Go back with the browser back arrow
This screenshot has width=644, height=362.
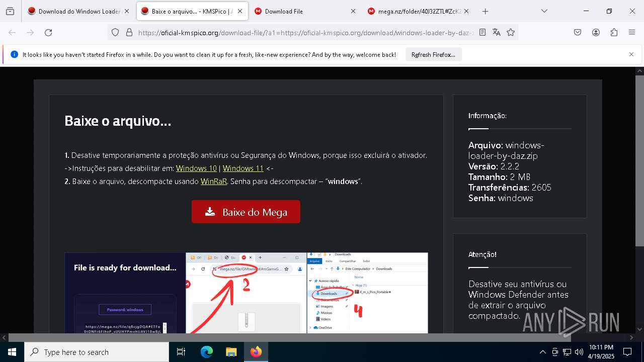tap(12, 32)
